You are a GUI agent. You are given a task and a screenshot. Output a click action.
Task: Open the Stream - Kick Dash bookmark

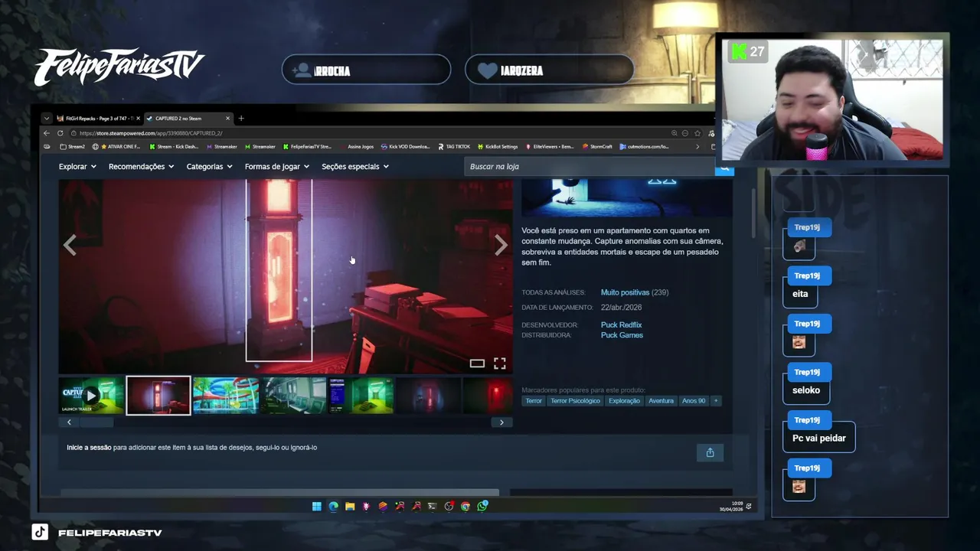[x=174, y=146]
